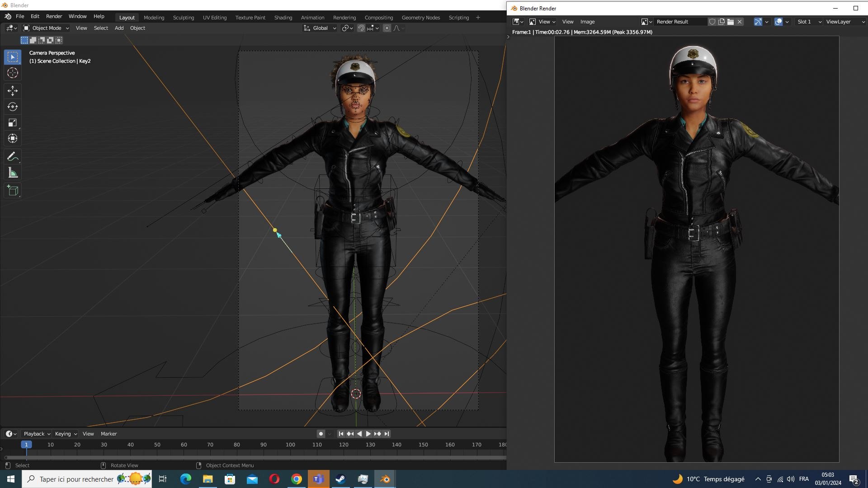Set selection mode to Extend

[33, 40]
